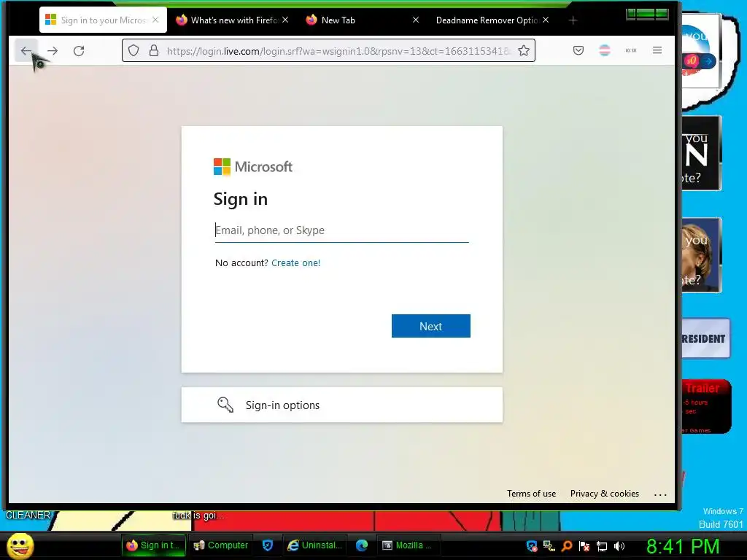
Task: Switch to 'Sign in to your Microsoft' tab
Action: point(103,20)
